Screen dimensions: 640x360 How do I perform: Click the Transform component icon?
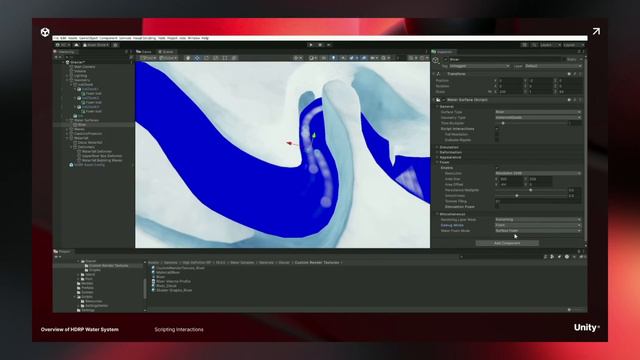point(439,74)
